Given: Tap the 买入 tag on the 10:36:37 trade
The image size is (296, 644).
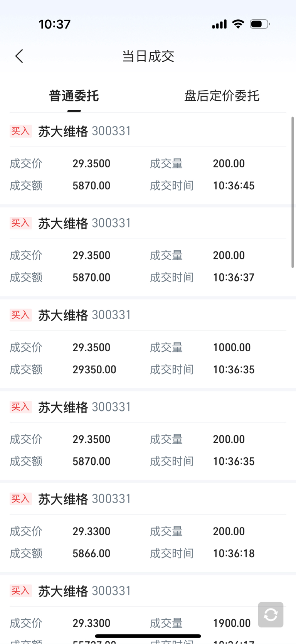Looking at the screenshot, I should [x=20, y=223].
